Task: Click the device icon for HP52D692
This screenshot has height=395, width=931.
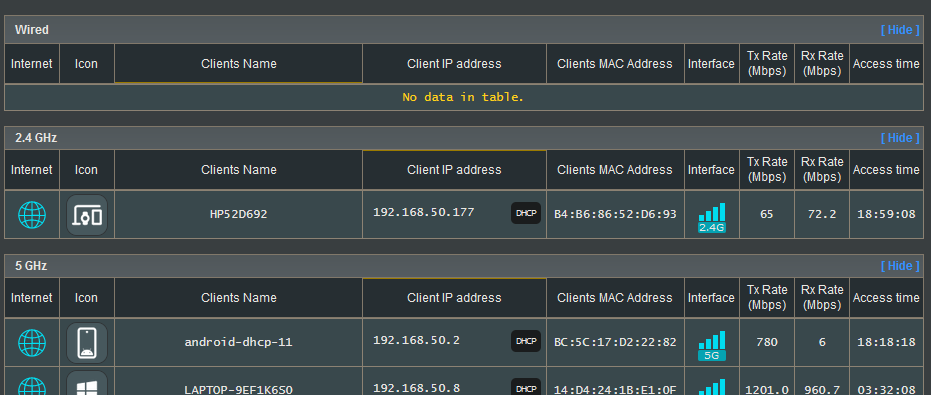Action: 87,214
